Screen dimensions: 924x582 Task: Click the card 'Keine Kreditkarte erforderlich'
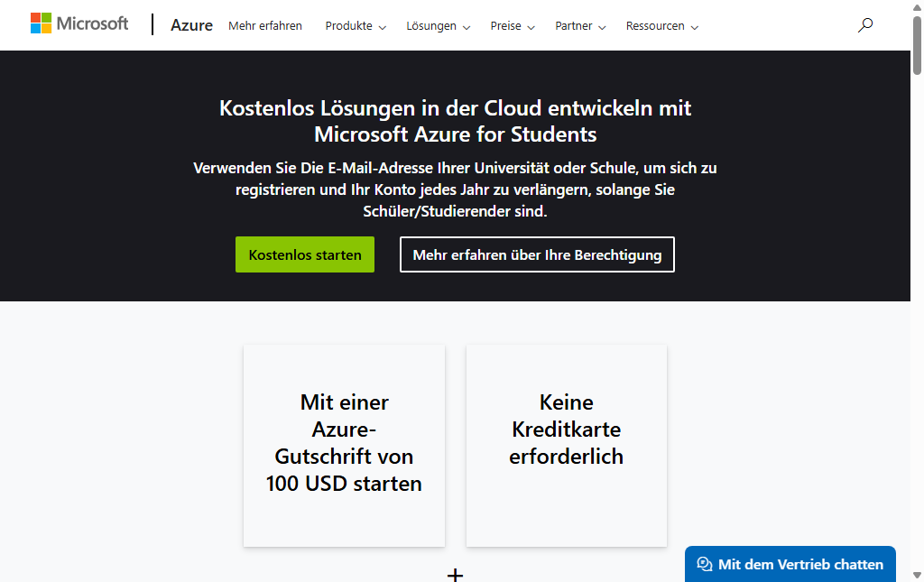567,446
